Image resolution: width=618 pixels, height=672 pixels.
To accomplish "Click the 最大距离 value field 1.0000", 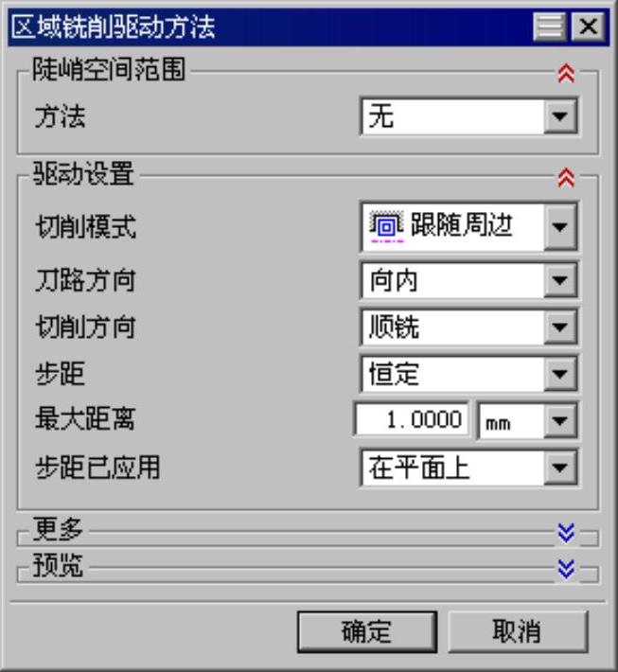I will coord(412,418).
